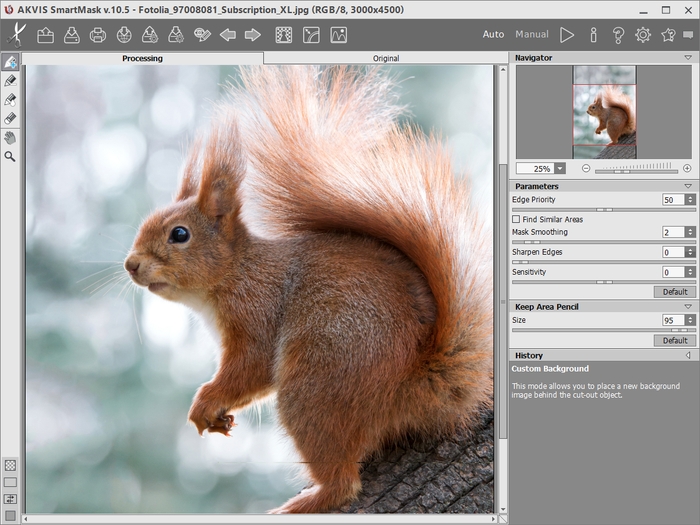Adjust Mask Smoothing value stepper
The height and width of the screenshot is (525, 700).
point(690,232)
